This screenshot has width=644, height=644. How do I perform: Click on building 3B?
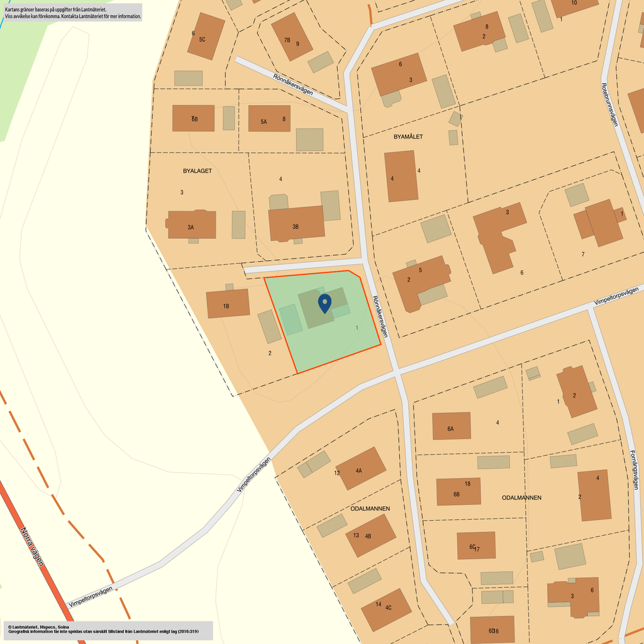click(x=296, y=223)
